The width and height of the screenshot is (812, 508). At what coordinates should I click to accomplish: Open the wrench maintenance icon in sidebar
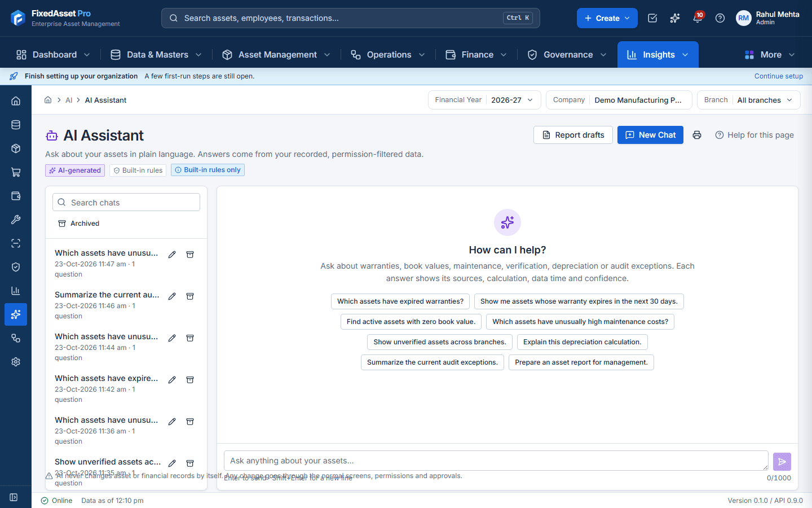click(x=16, y=220)
